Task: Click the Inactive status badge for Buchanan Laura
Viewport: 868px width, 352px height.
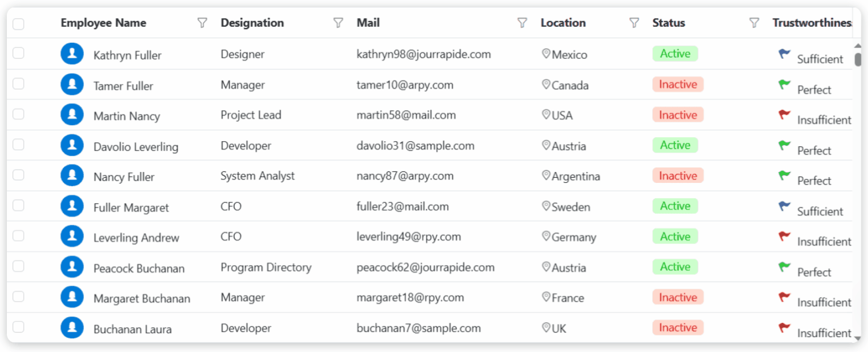Action: point(678,327)
